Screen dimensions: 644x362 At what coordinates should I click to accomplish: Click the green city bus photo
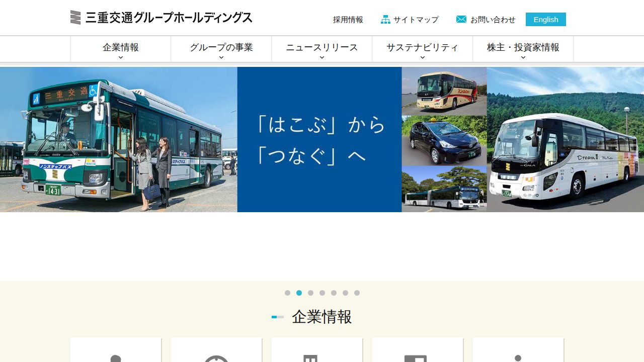pyautogui.click(x=119, y=139)
